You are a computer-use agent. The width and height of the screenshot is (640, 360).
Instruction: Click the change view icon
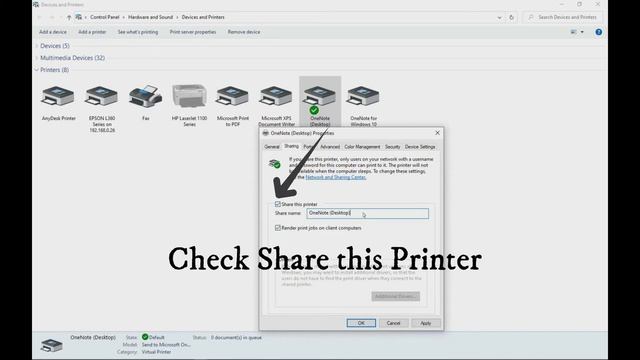click(573, 32)
